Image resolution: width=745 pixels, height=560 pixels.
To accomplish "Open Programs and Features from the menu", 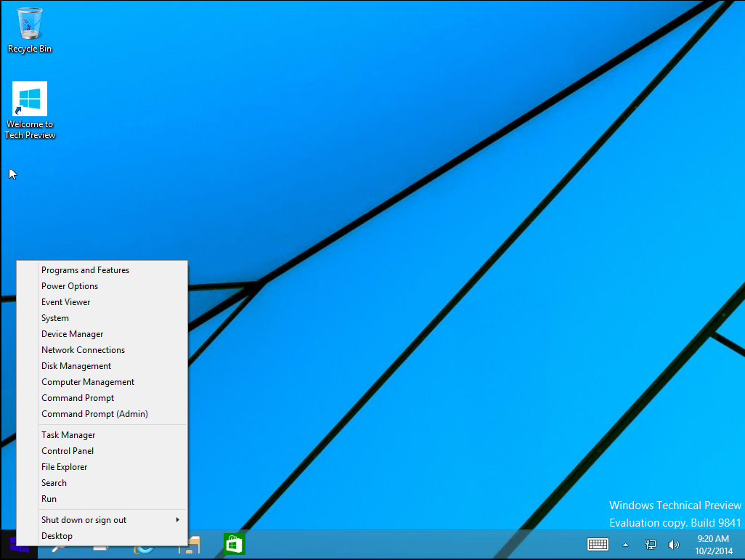I will coord(85,270).
